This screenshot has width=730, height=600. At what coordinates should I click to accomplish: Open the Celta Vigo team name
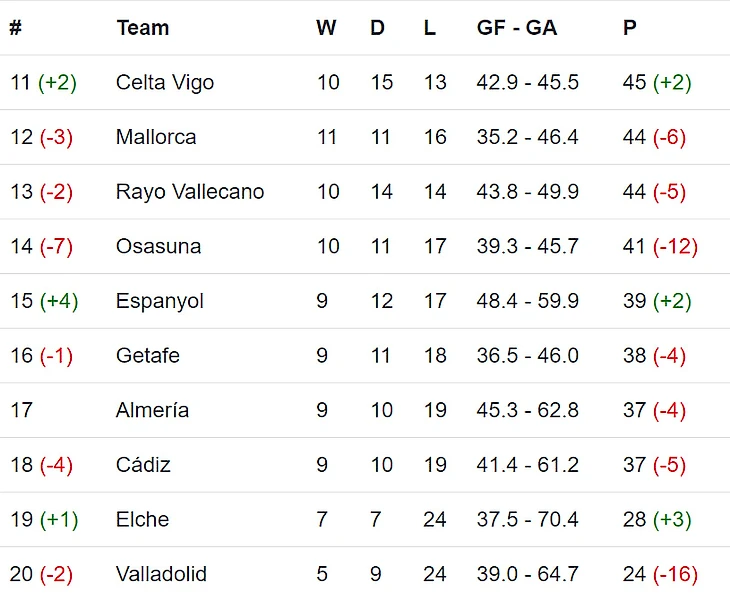(x=165, y=82)
